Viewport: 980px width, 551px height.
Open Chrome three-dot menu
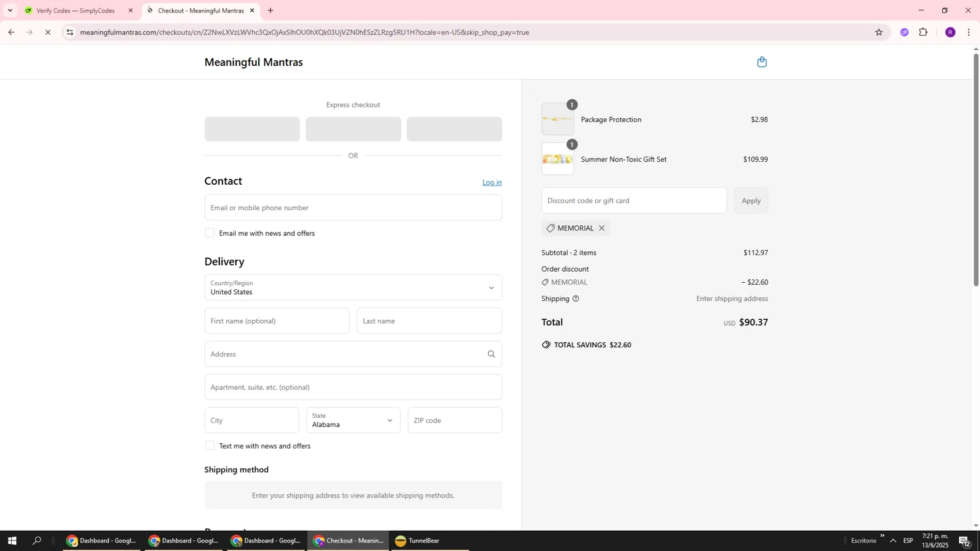pyautogui.click(x=969, y=32)
